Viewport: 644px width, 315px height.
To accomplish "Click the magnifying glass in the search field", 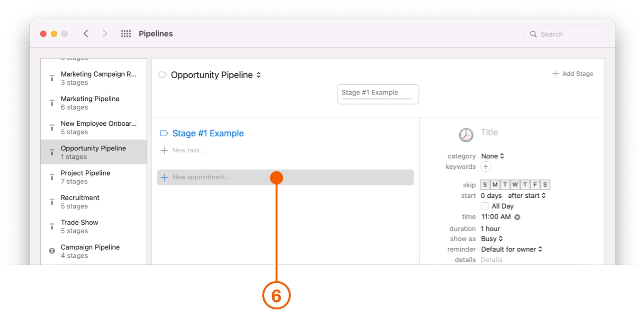I will [533, 34].
